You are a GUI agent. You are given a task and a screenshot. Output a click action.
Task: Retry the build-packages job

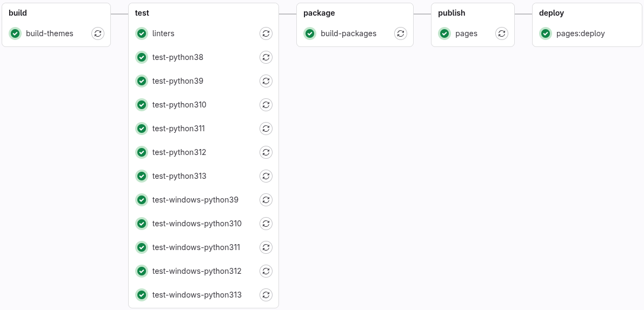401,33
